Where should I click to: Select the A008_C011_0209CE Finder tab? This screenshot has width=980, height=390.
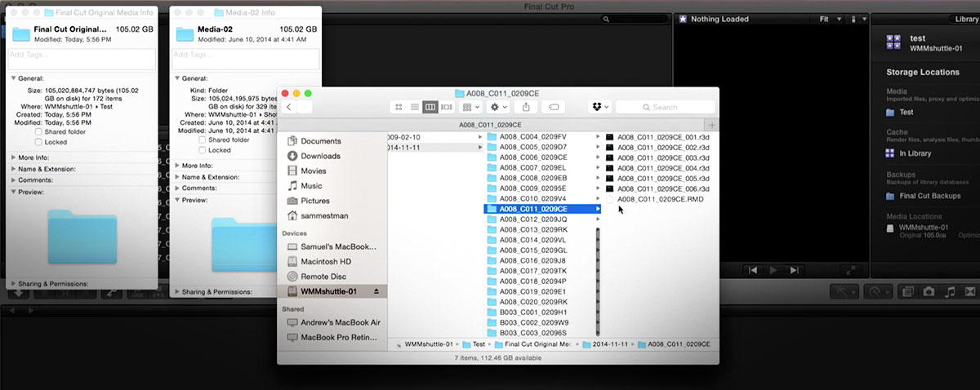(491, 125)
